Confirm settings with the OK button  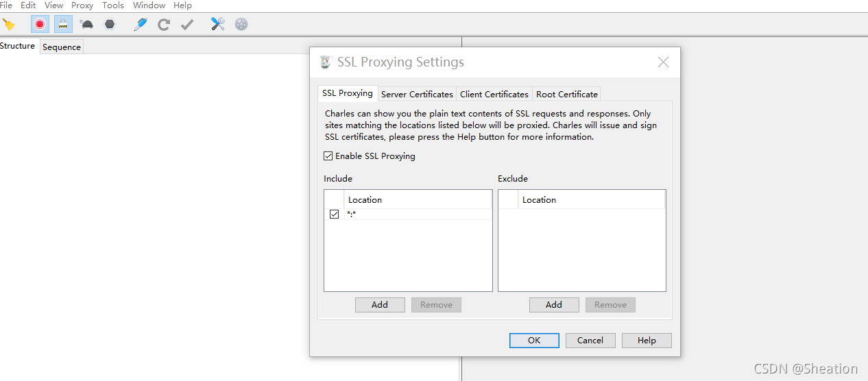(x=534, y=341)
